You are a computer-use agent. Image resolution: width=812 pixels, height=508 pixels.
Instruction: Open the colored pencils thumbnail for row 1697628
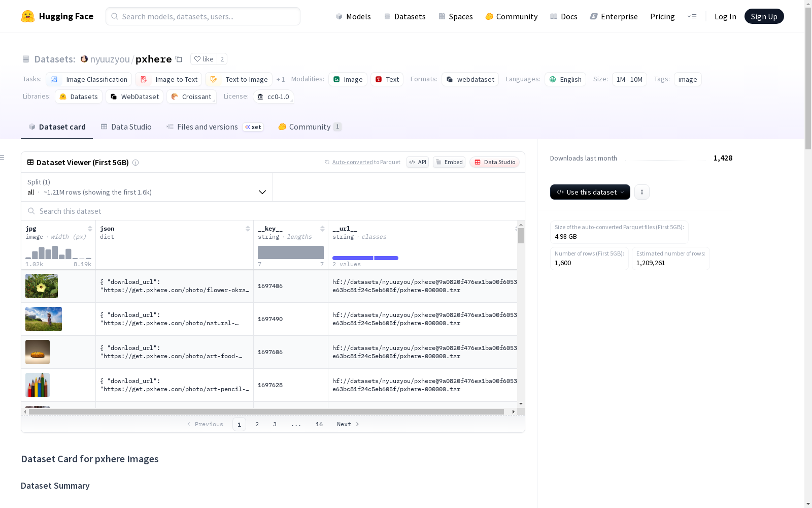(x=38, y=385)
